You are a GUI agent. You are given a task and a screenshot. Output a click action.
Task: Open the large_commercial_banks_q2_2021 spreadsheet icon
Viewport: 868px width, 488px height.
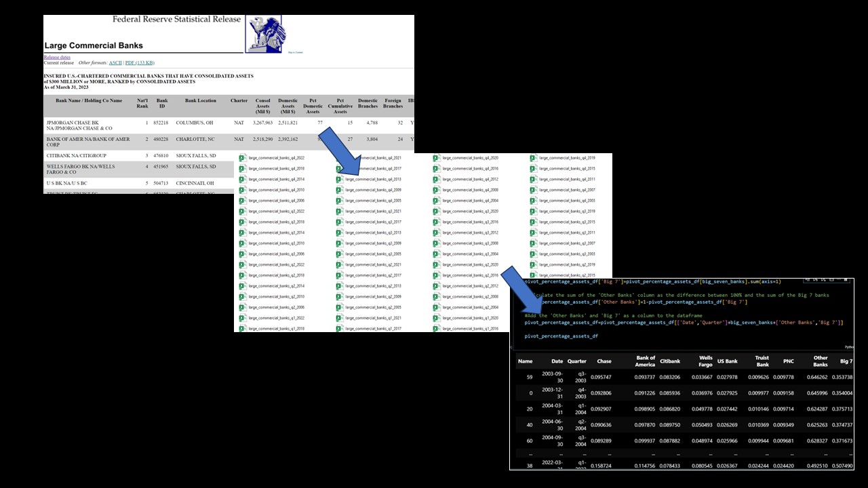tap(340, 264)
